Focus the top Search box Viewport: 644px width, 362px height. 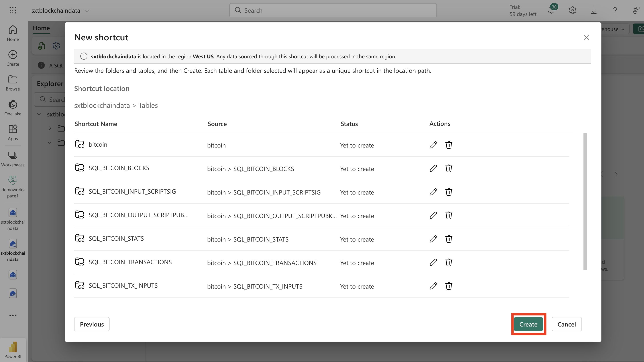pyautogui.click(x=333, y=10)
